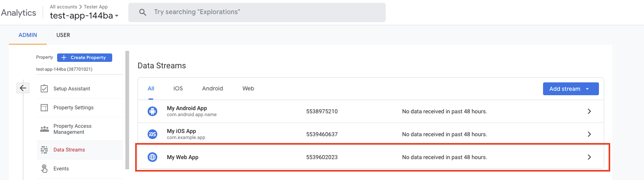644x180 pixels.
Task: Click the globe icon for My Web App
Action: 152,157
